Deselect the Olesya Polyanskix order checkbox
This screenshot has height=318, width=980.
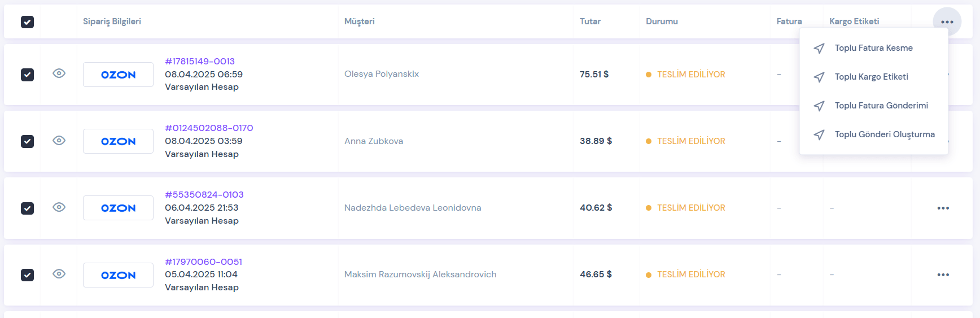point(27,75)
